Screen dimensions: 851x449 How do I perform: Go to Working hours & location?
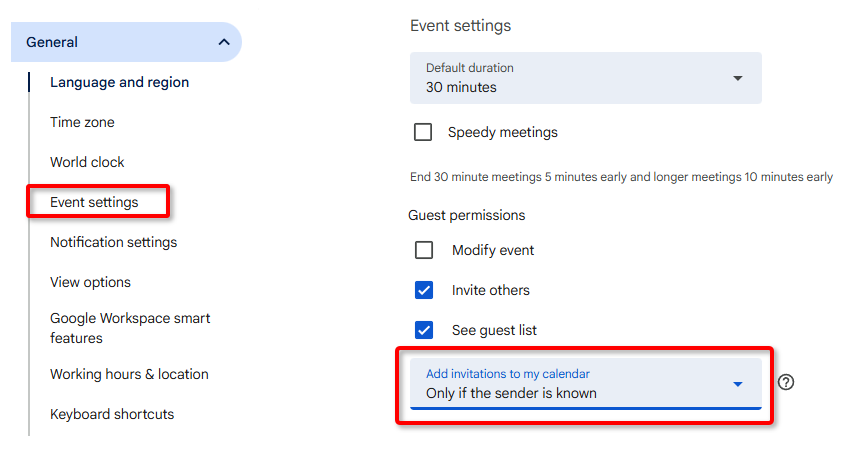click(129, 374)
